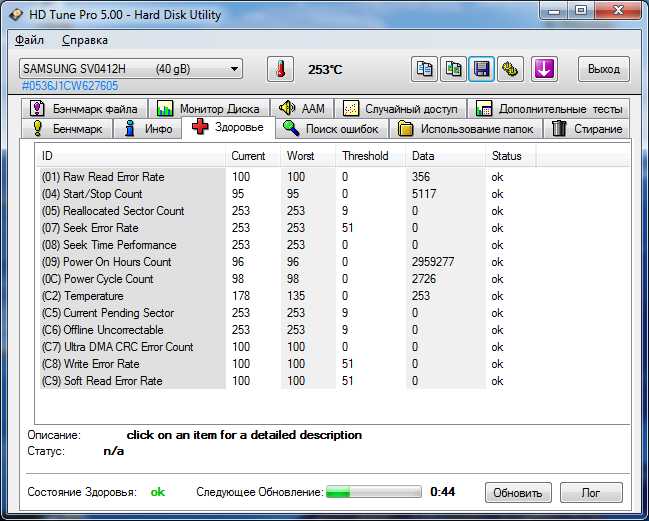Sort by the Worst column header
This screenshot has width=649, height=521.
click(x=309, y=156)
